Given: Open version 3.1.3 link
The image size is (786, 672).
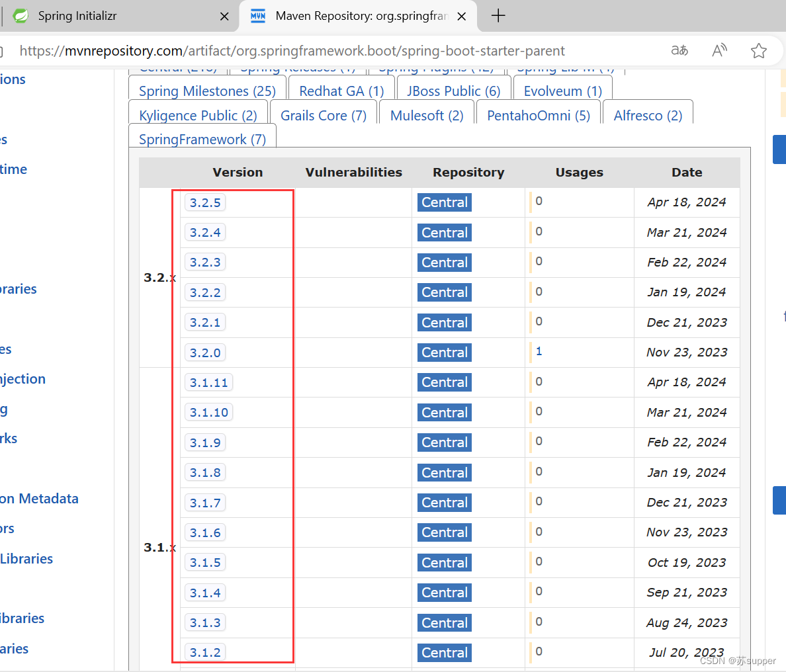Looking at the screenshot, I should (205, 622).
